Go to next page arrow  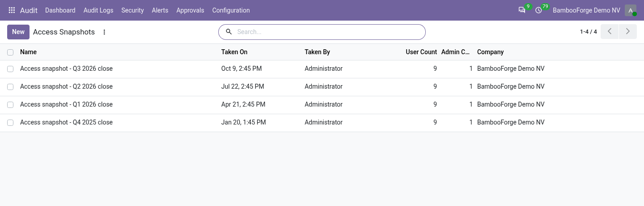coord(628,32)
